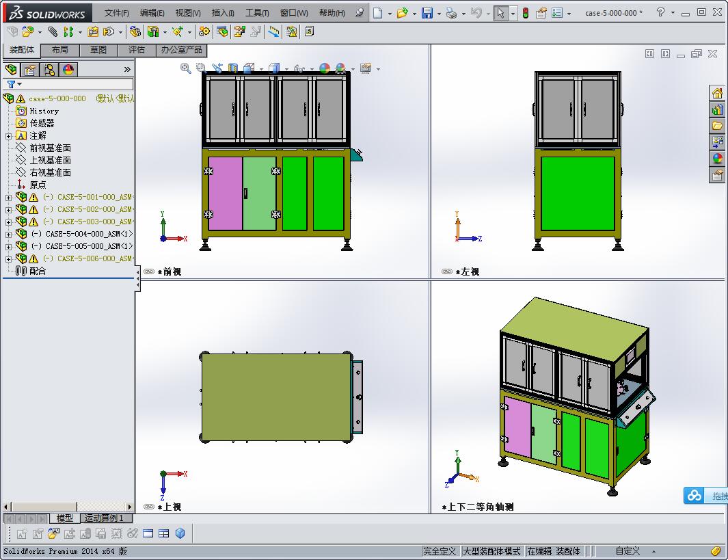Select the Zoom to Area tool
The width and height of the screenshot is (728, 560).
tap(201, 68)
